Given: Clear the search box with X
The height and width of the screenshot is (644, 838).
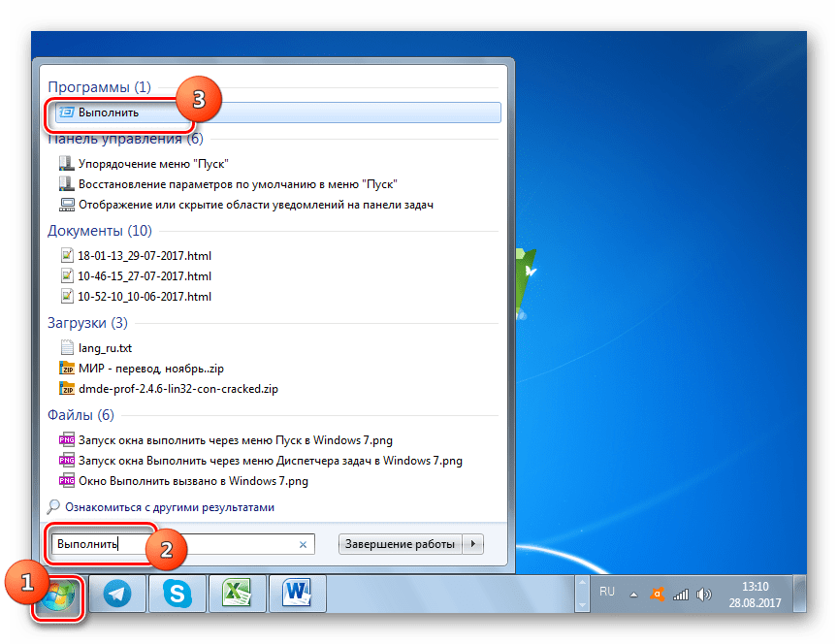Looking at the screenshot, I should coord(303,545).
